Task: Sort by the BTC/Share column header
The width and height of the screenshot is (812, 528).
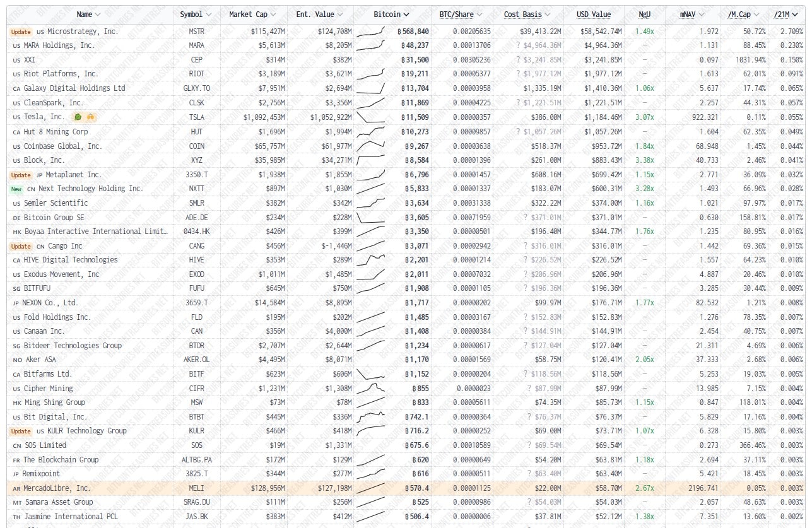Action: click(456, 15)
